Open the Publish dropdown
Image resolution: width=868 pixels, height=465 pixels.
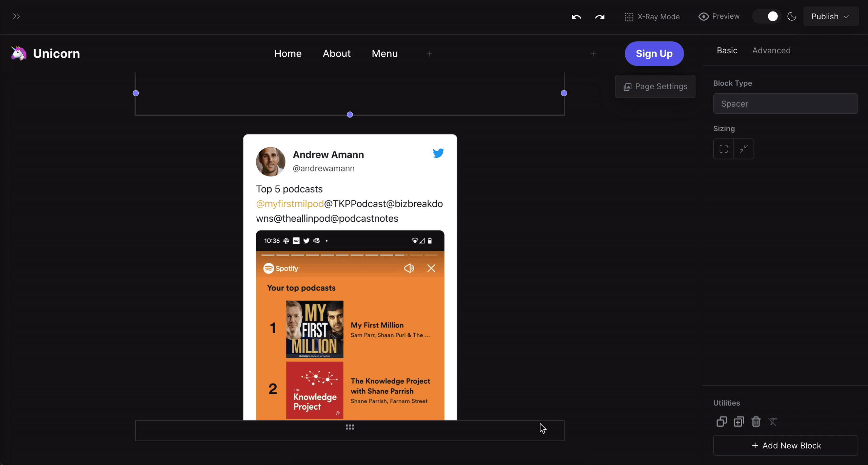[x=831, y=16]
